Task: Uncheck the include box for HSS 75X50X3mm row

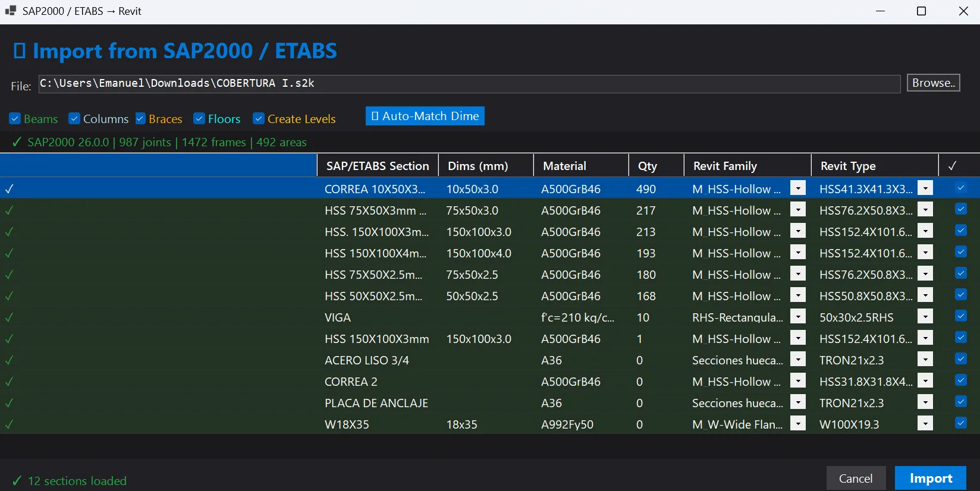Action: [961, 209]
